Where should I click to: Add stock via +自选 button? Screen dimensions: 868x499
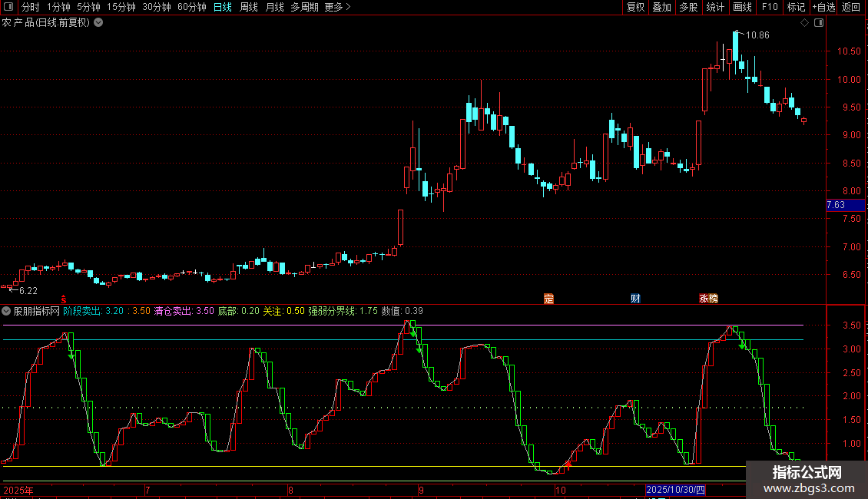tap(823, 7)
